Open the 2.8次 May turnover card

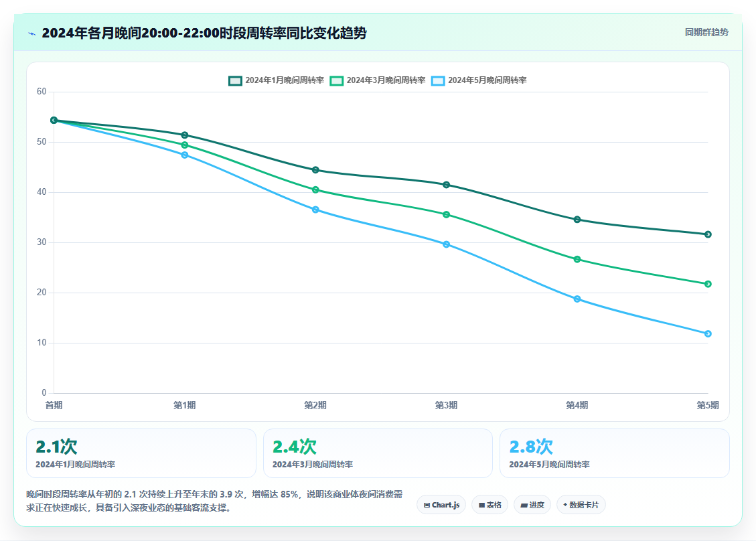[614, 453]
